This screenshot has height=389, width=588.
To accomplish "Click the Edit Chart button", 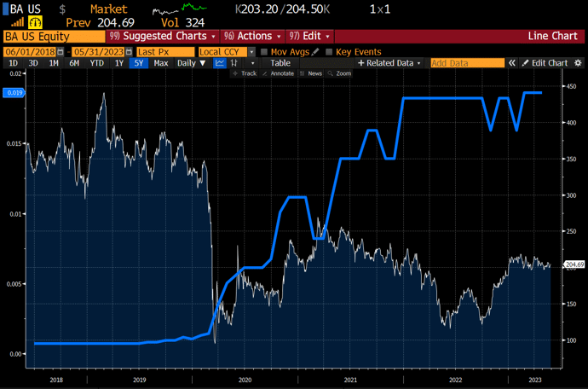I will tap(545, 63).
